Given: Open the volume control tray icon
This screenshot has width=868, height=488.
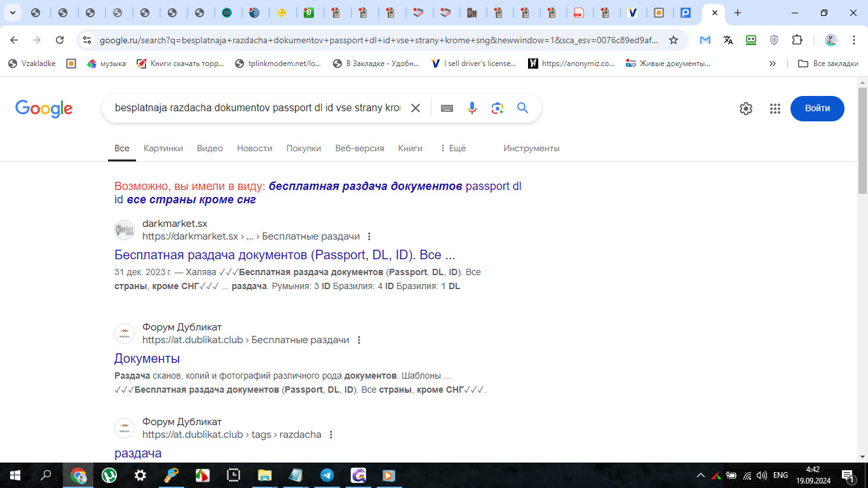Looking at the screenshot, I should pyautogui.click(x=761, y=475).
